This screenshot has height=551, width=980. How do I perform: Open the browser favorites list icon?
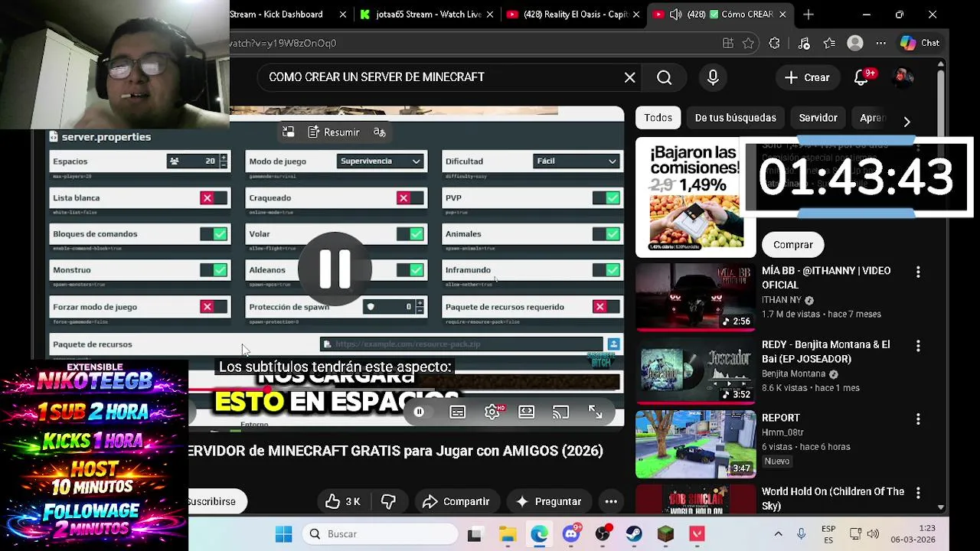[829, 44]
